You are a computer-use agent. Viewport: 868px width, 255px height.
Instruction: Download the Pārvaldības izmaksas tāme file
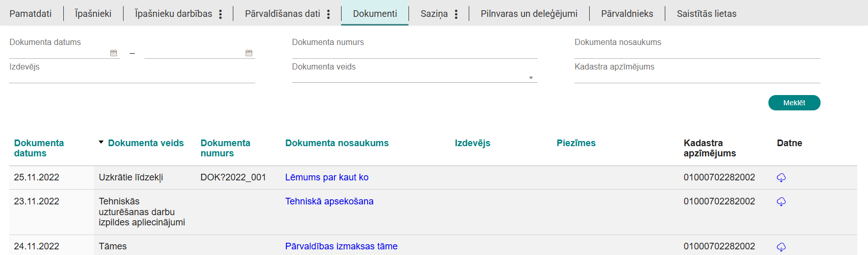pyautogui.click(x=781, y=247)
